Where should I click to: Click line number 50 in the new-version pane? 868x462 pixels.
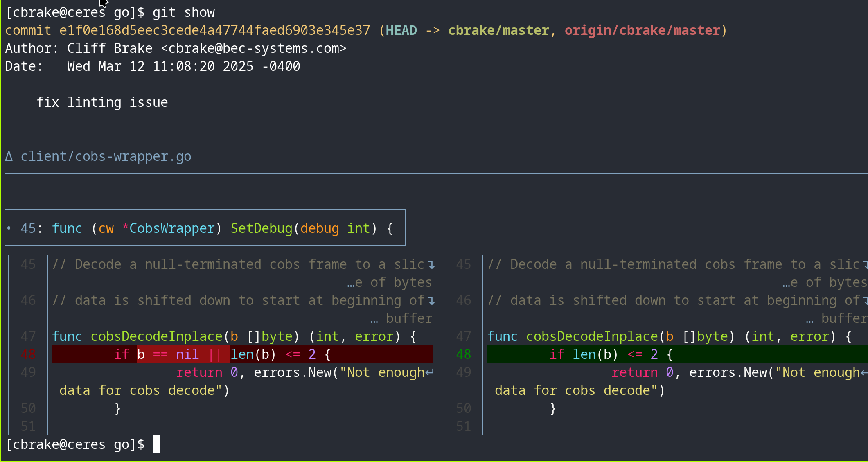click(464, 408)
